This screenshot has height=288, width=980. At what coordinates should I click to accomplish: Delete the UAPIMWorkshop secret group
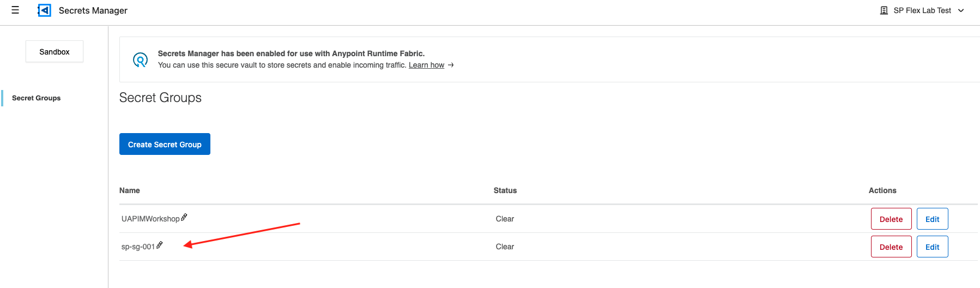[x=891, y=219]
